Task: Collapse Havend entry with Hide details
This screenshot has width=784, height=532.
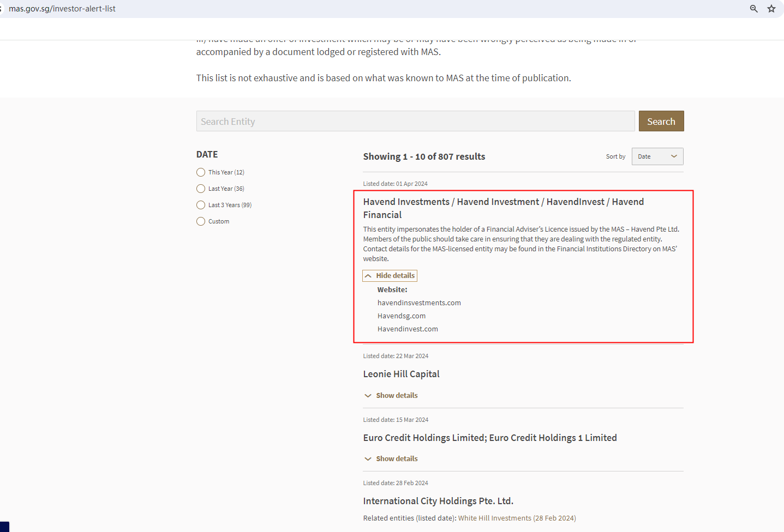Action: pyautogui.click(x=395, y=276)
